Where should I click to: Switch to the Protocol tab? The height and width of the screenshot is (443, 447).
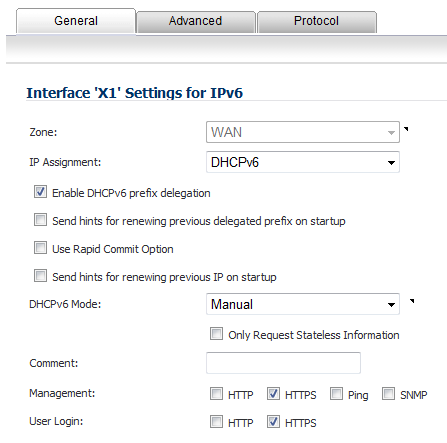coord(316,22)
